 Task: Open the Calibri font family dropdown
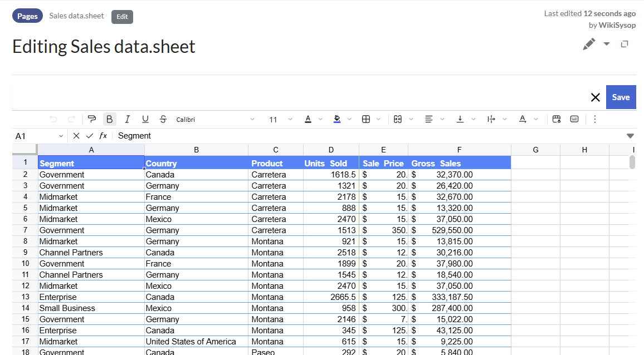tap(214, 119)
